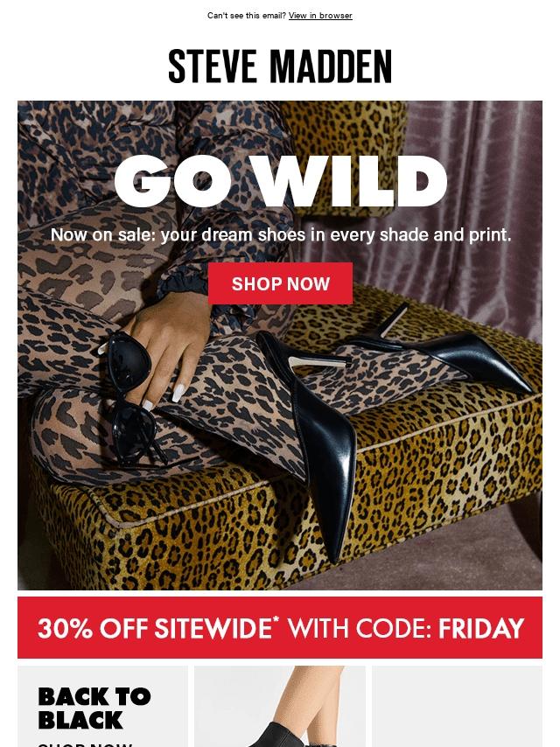This screenshot has height=747, width=560.
Task: Click the empty gray tile beside the boot
Action: 457,707
